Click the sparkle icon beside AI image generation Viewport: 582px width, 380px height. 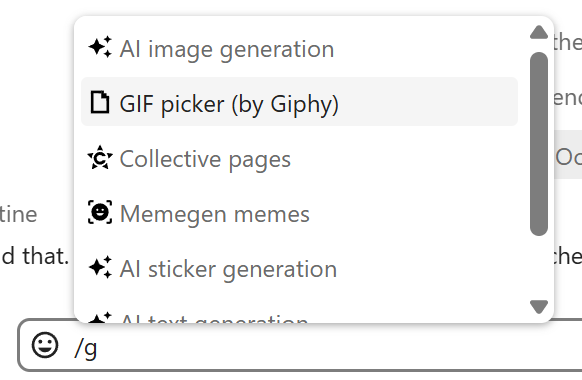tap(100, 47)
